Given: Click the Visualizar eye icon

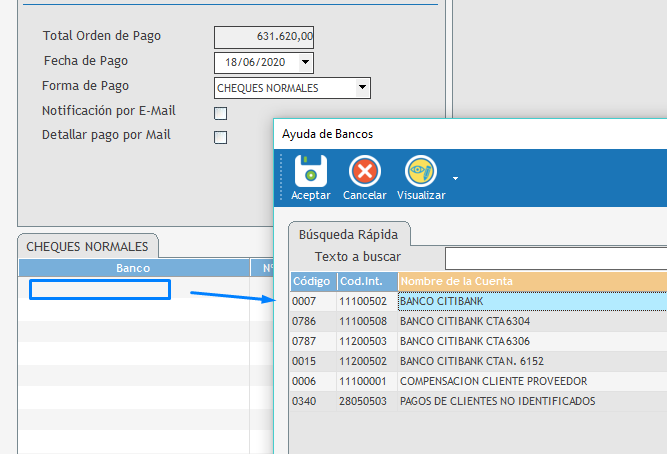Looking at the screenshot, I should pos(421,171).
